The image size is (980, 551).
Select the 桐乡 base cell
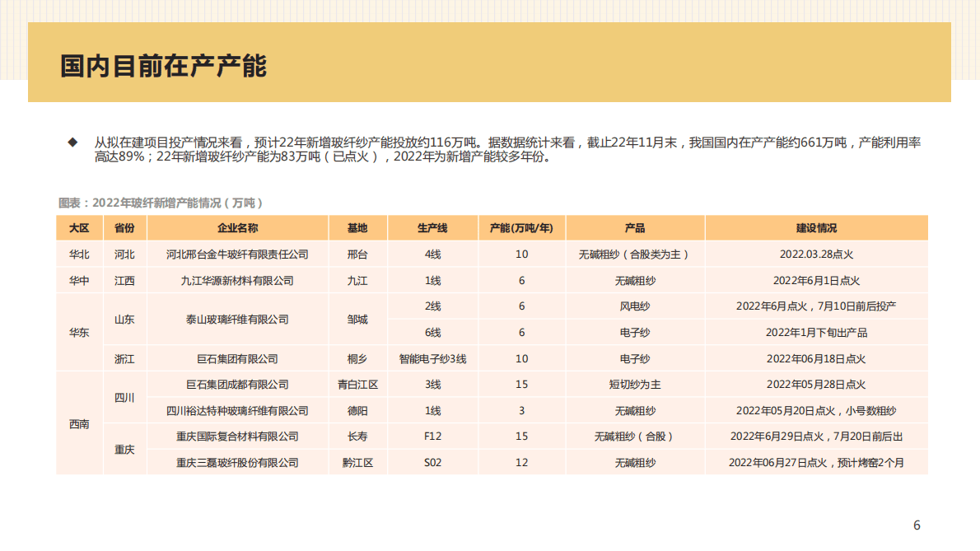[x=357, y=358]
